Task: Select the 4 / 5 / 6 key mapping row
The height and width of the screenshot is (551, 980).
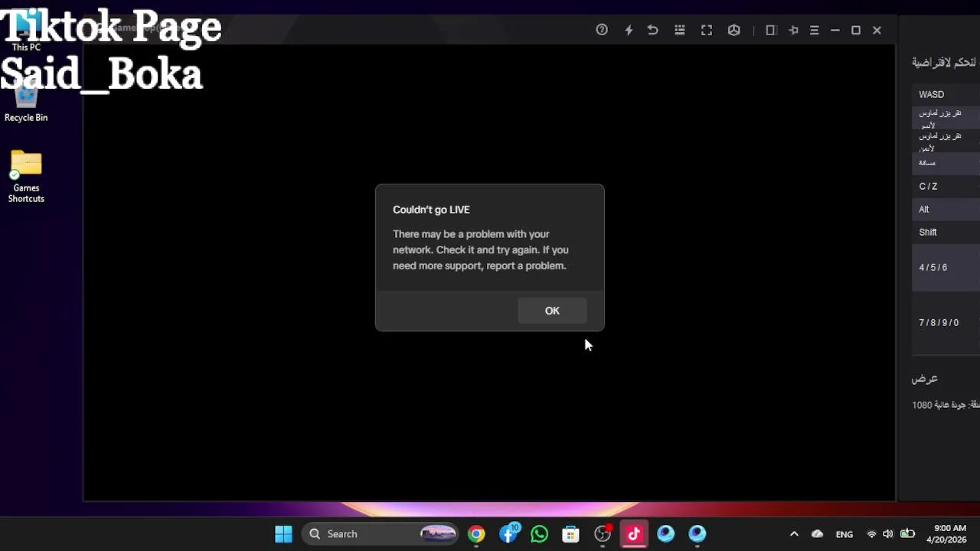Action: 946,267
